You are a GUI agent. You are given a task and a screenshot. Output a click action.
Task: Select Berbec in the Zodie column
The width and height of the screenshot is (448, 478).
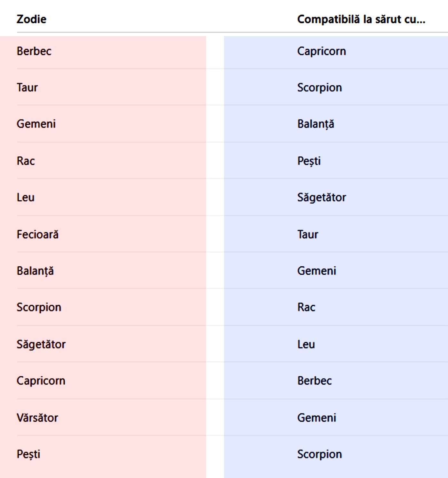[34, 51]
